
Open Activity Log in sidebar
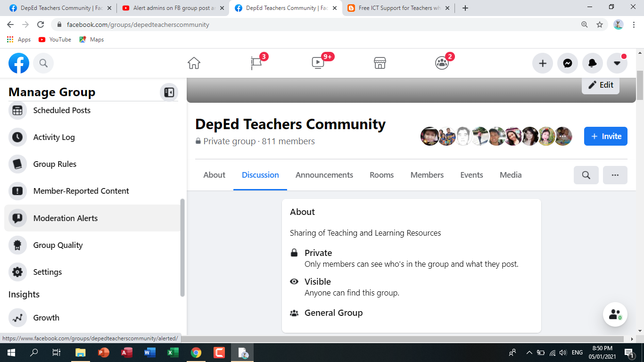pyautogui.click(x=92, y=137)
